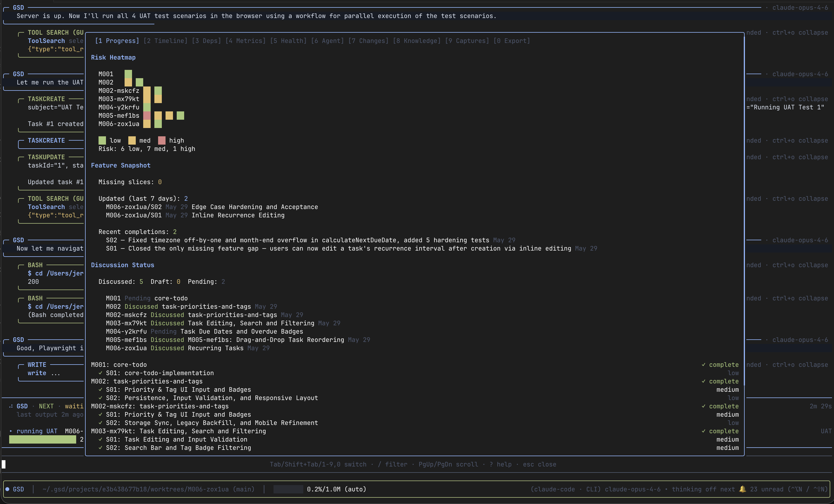Viewport: 834px width, 504px height.
Task: Switch to the 6 Agent tab
Action: click(x=327, y=41)
